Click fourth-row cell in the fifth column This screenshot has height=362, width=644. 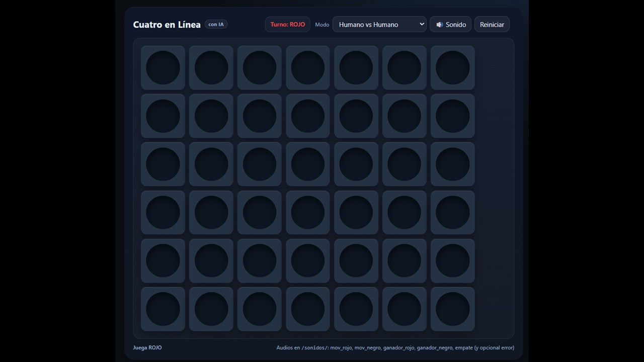tap(356, 213)
